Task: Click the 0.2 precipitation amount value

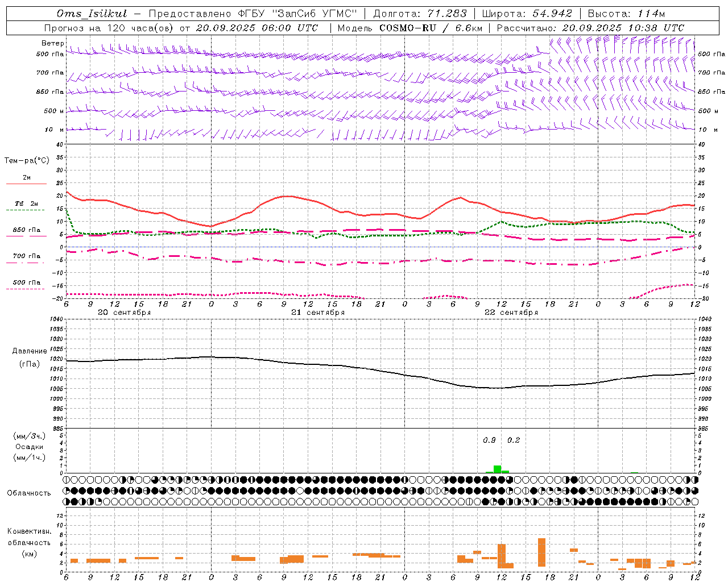Action: (x=514, y=440)
